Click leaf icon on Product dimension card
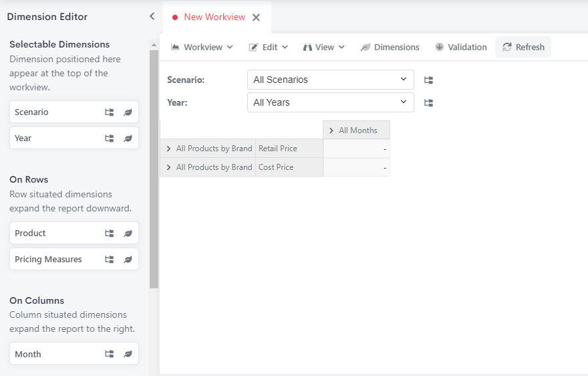 click(x=128, y=233)
